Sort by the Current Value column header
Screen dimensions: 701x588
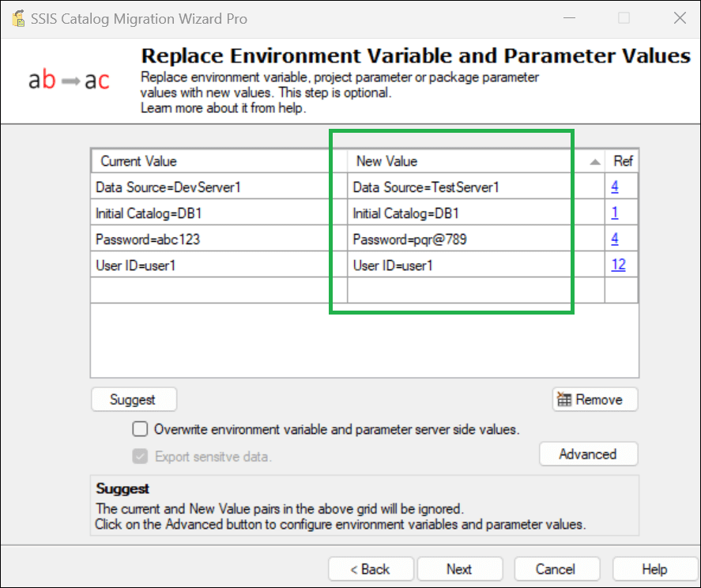[x=219, y=161]
